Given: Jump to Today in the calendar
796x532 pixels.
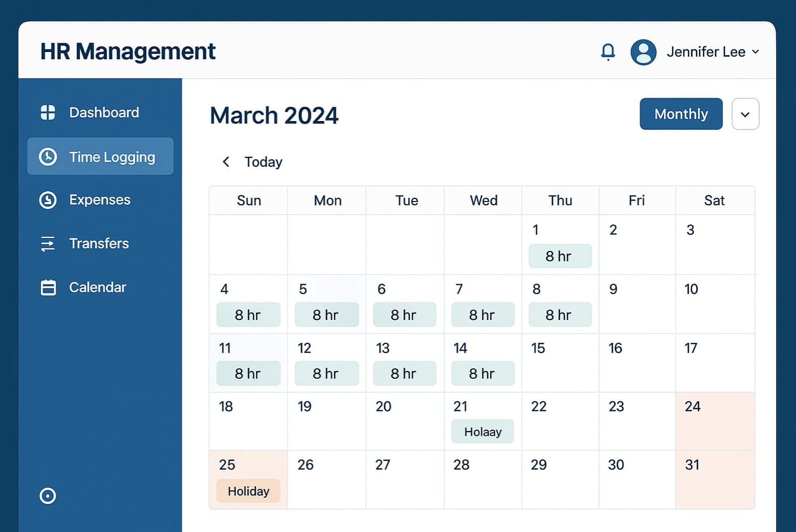Looking at the screenshot, I should 263,162.
